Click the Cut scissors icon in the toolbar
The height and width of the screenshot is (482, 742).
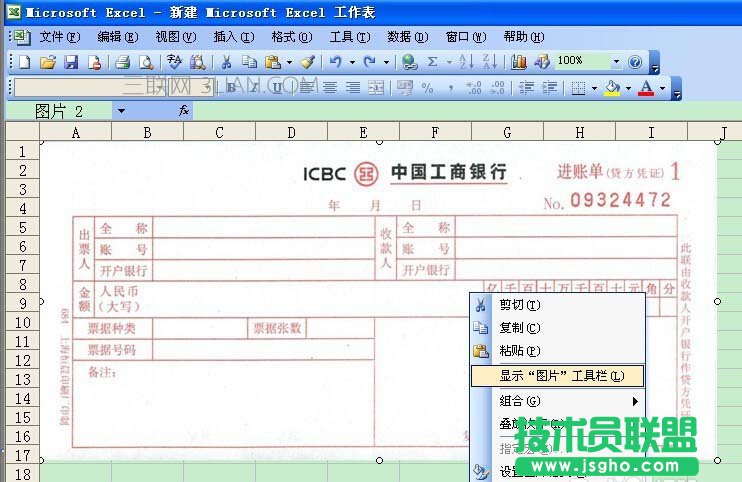[226, 62]
